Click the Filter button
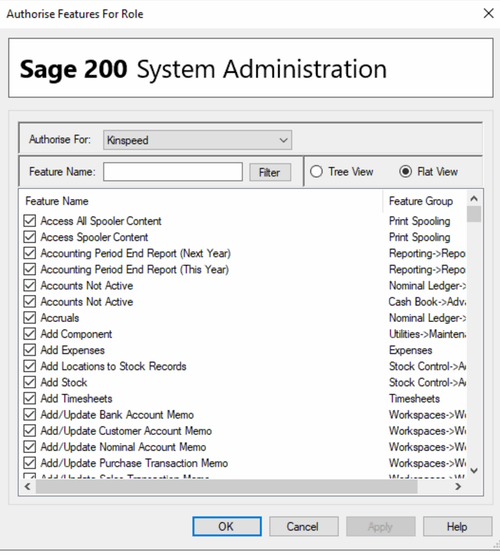500x555 pixels. click(270, 172)
